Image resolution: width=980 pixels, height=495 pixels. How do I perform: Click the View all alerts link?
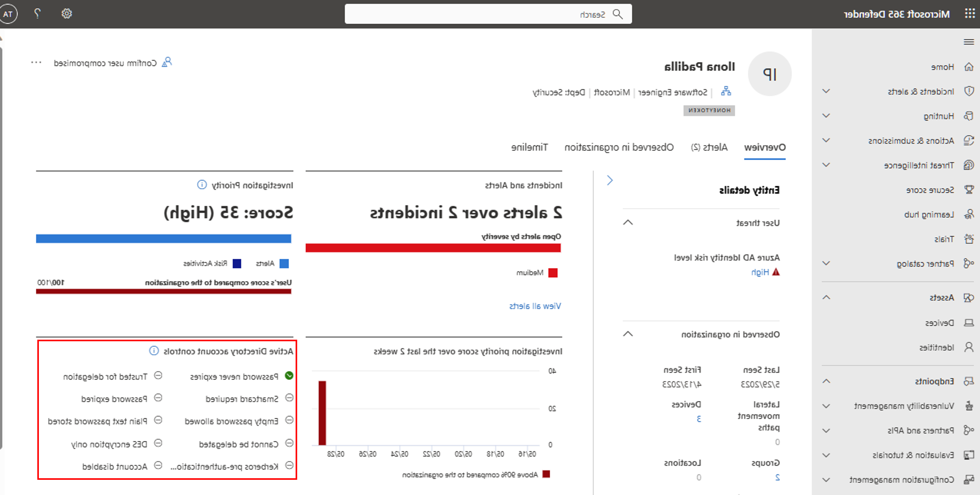(x=535, y=306)
